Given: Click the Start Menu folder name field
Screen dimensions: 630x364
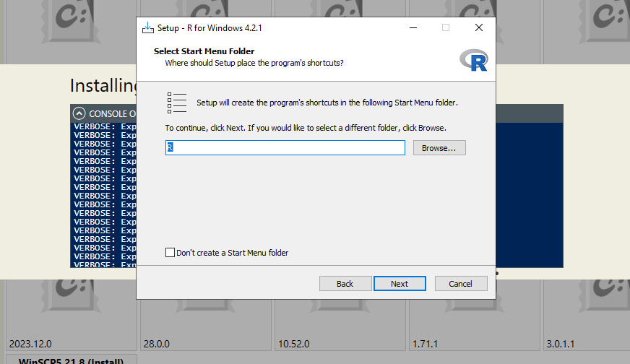Looking at the screenshot, I should pos(285,148).
